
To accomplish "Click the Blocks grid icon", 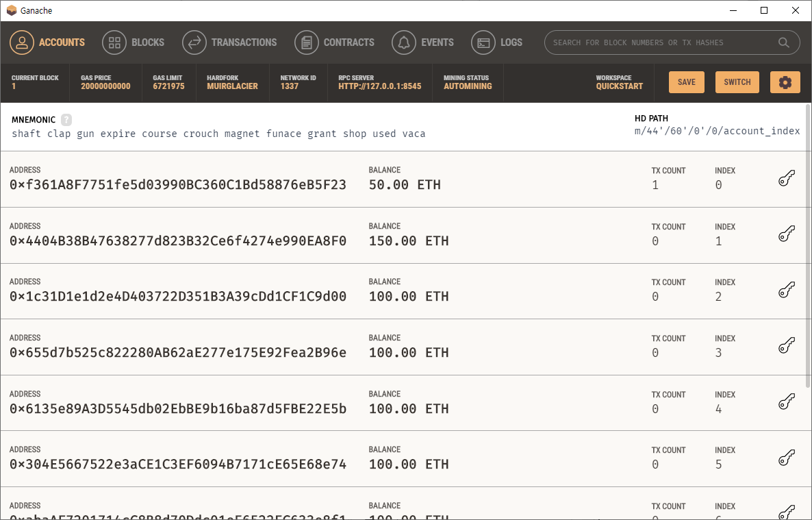I will coord(114,42).
